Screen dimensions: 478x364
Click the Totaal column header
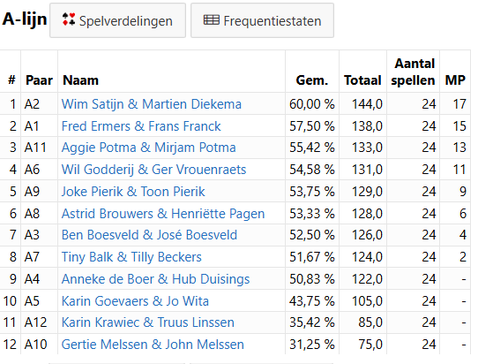[363, 80]
